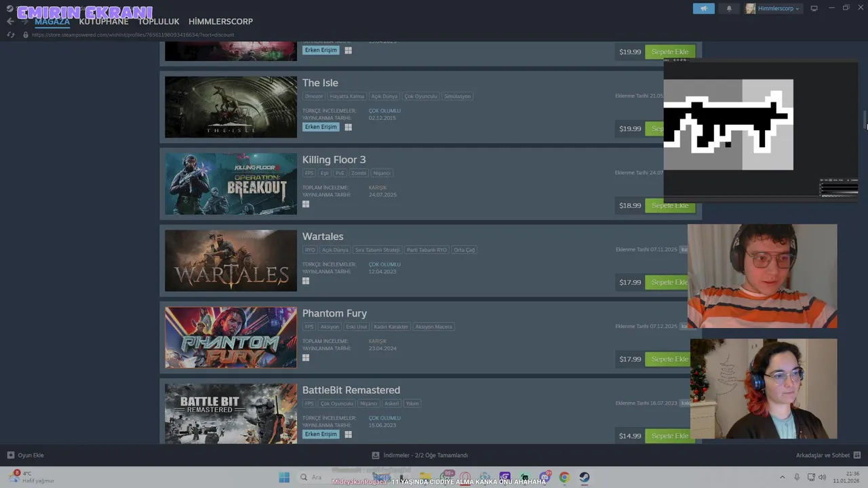The width and height of the screenshot is (868, 488).
Task: Click KARIŞIK review text on Phantom Fury
Action: point(378,341)
